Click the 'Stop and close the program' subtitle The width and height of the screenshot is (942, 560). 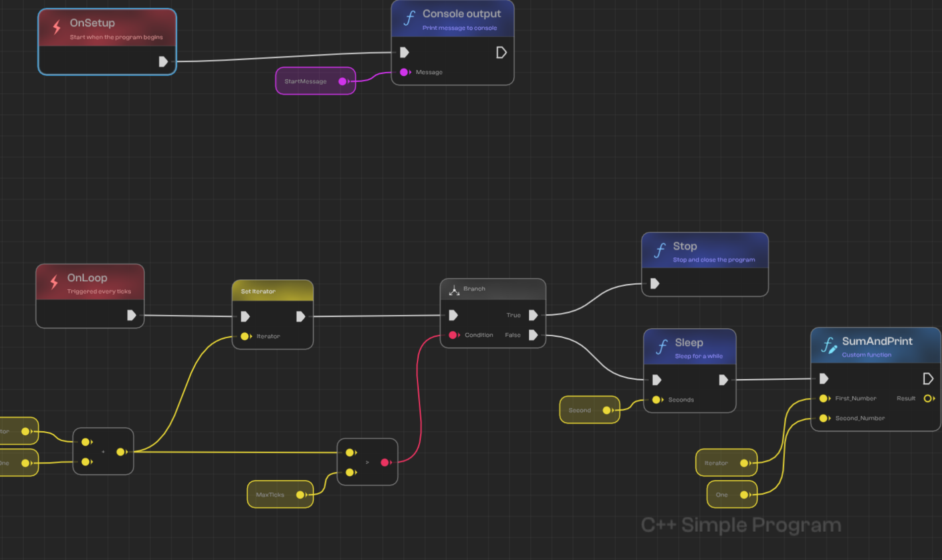pos(714,259)
